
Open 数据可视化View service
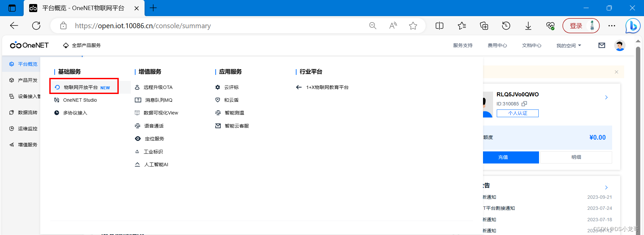click(156, 113)
